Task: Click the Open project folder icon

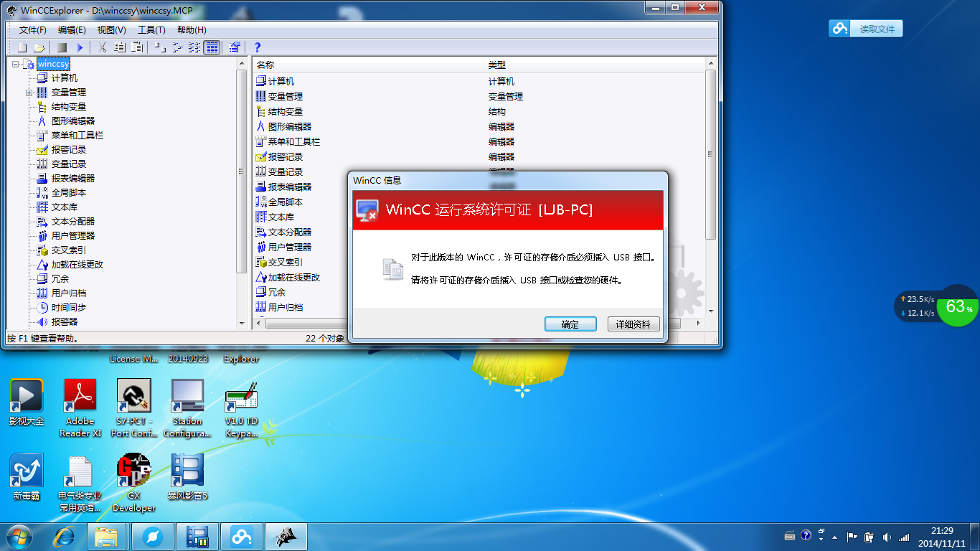Action: coord(39,47)
